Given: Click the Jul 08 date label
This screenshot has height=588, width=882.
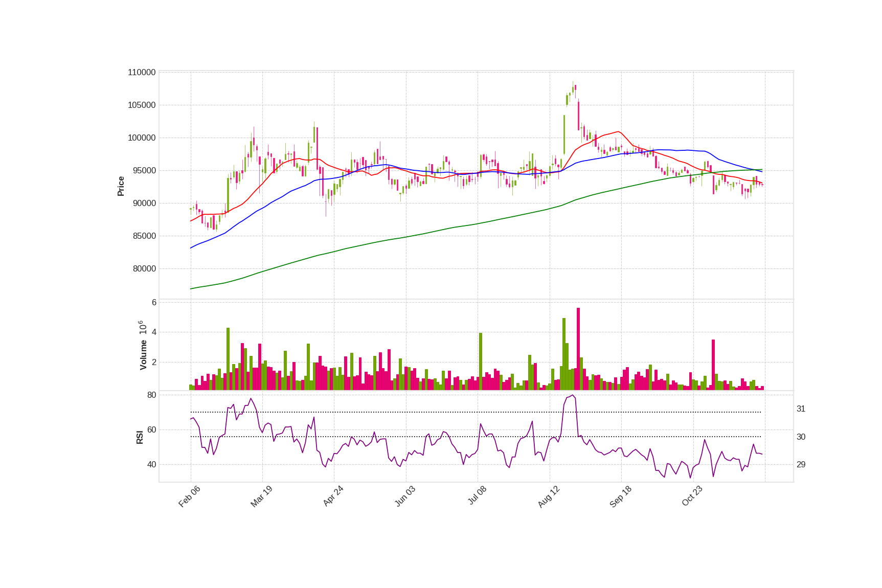Looking at the screenshot, I should tap(477, 496).
